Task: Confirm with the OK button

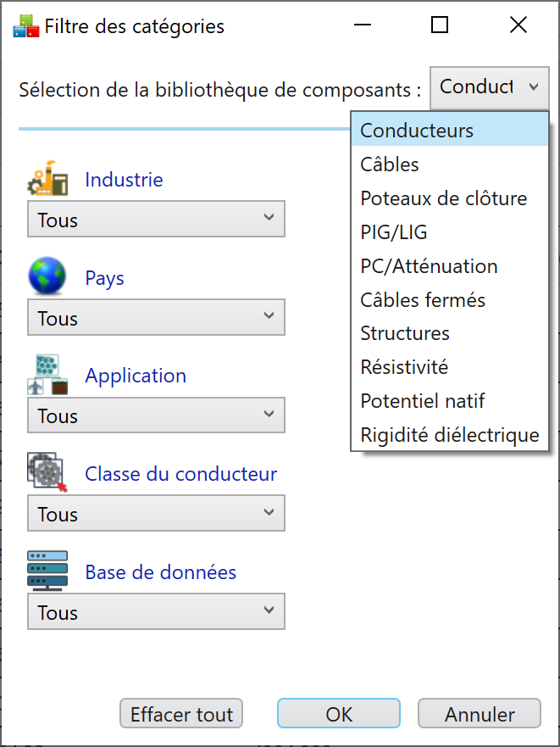Action: (x=339, y=714)
